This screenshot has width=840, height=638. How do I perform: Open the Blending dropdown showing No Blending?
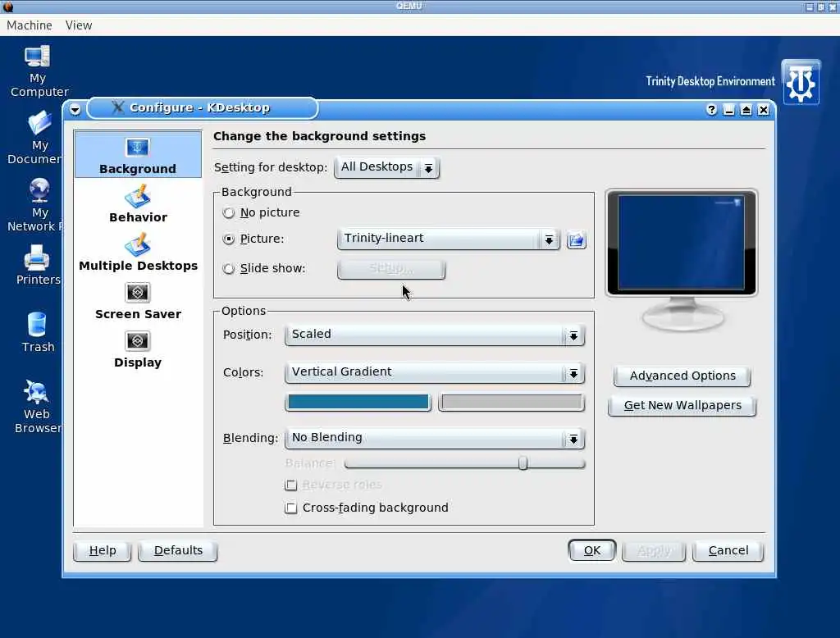coord(435,439)
